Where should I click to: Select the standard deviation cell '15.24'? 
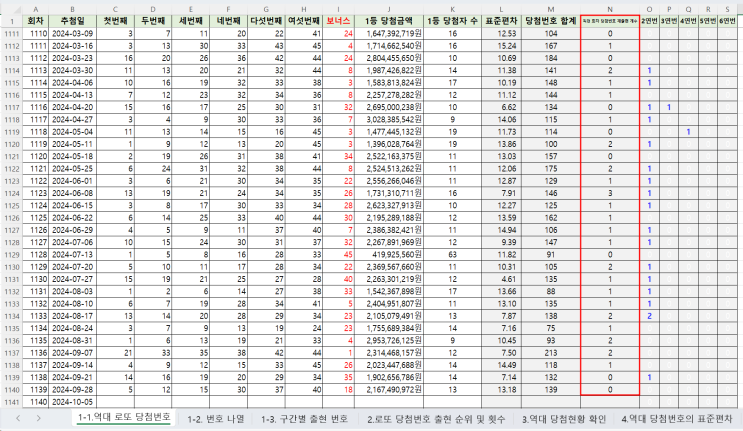[x=501, y=46]
